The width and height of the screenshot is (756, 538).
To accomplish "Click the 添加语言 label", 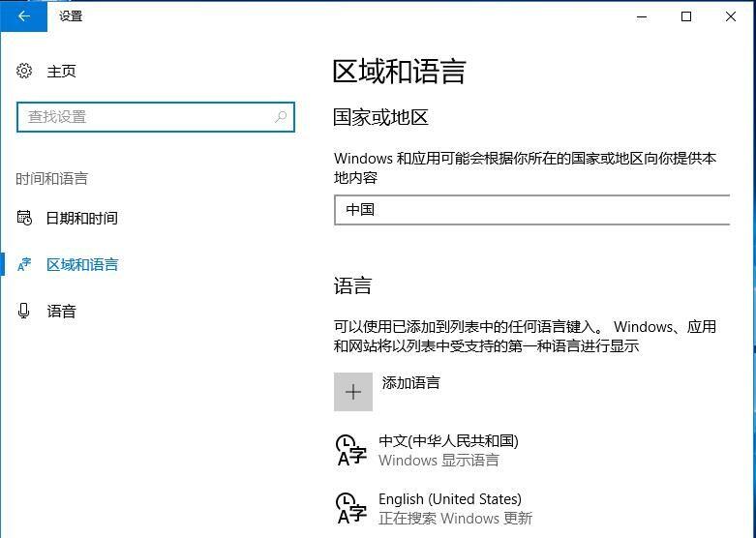I will tap(410, 383).
